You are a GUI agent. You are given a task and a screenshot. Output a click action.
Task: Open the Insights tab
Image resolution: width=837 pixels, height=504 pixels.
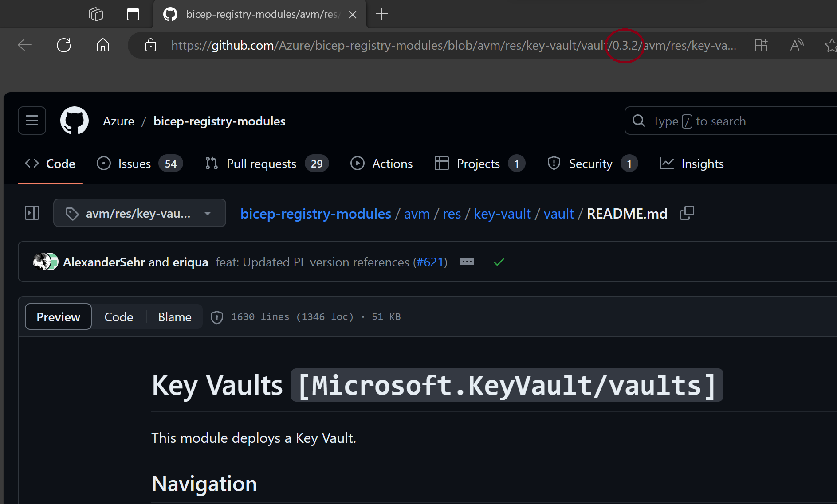(692, 164)
